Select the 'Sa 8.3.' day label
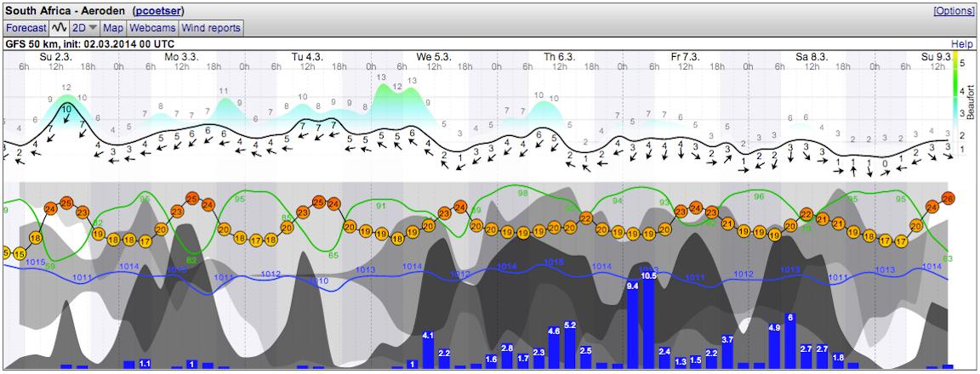The image size is (980, 374). (x=812, y=57)
